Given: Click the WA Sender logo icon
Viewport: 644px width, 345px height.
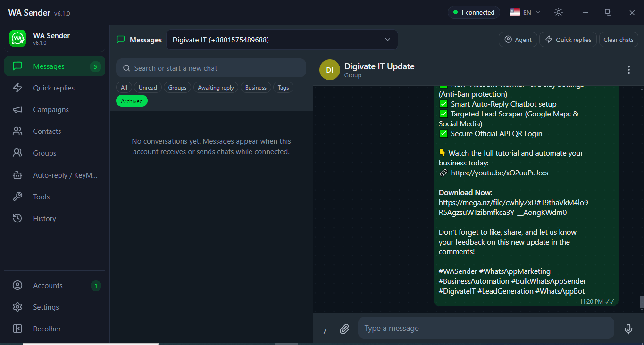Looking at the screenshot, I should click(18, 39).
